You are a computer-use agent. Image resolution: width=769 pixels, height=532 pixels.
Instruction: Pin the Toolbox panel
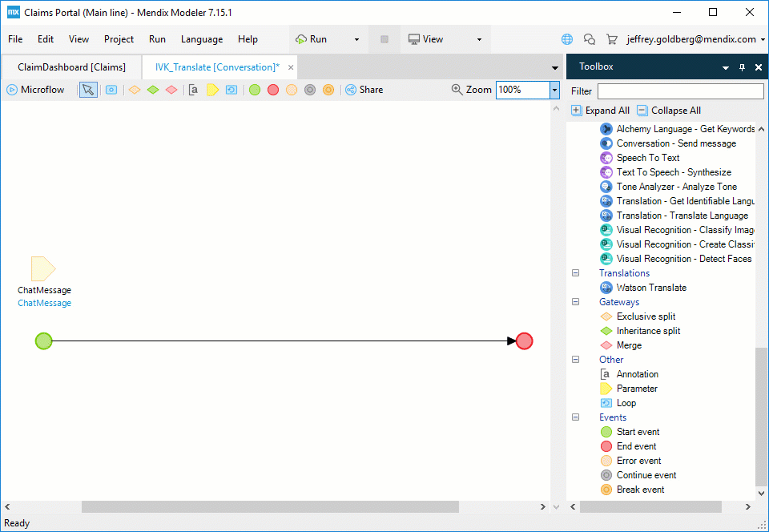point(742,67)
